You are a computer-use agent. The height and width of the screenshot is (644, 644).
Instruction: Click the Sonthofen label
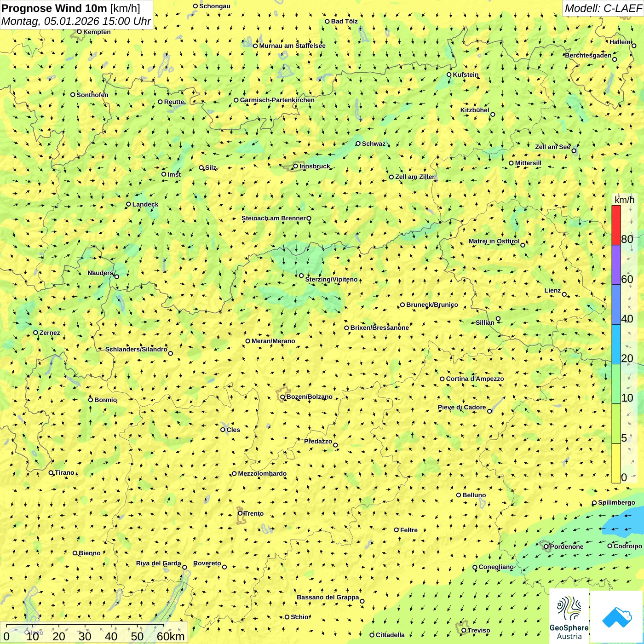(92, 95)
